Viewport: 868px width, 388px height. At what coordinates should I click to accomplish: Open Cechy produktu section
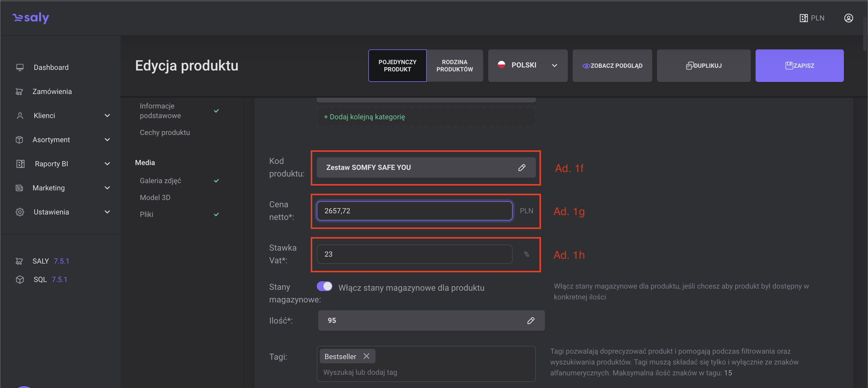(x=165, y=132)
